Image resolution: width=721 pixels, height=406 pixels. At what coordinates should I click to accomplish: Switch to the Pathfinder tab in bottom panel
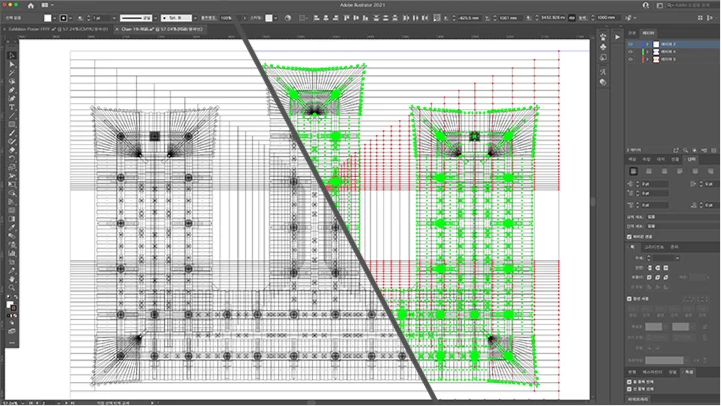(x=652, y=372)
